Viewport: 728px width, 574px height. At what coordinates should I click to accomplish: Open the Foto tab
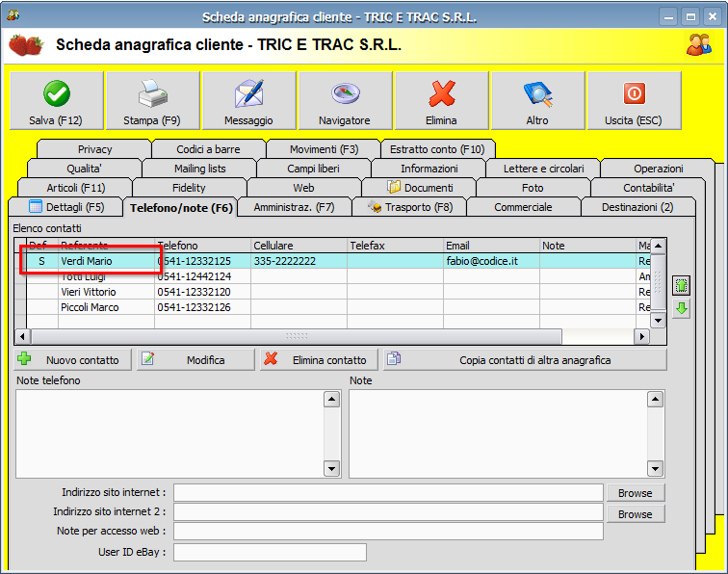coord(533,188)
